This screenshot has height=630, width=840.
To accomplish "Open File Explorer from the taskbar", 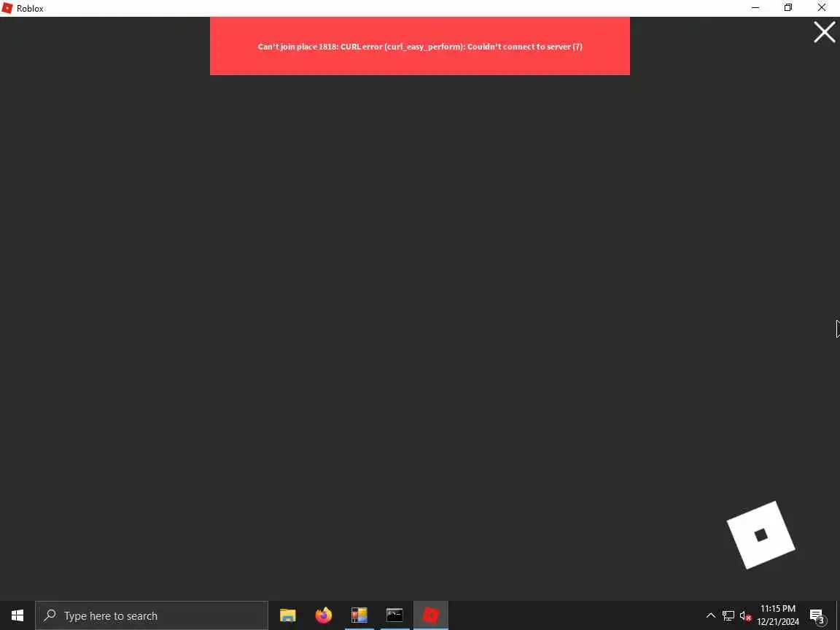I will coord(288,615).
